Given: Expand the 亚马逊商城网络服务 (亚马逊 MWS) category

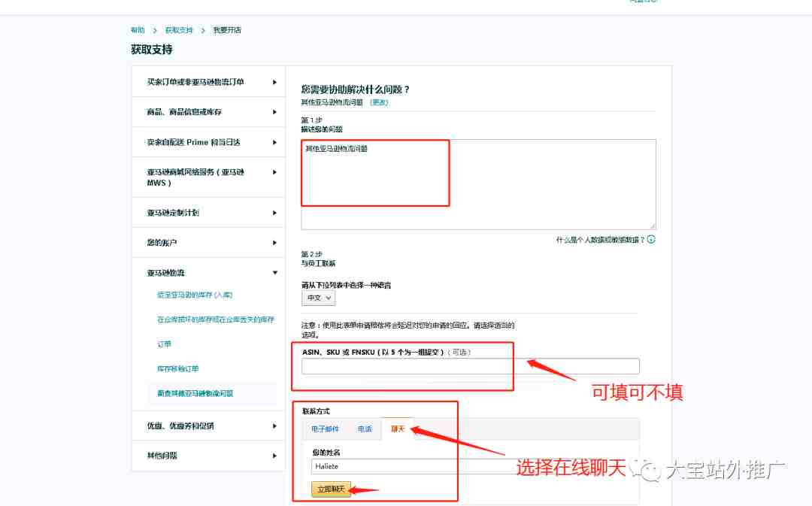Looking at the screenshot, I should pos(208,177).
